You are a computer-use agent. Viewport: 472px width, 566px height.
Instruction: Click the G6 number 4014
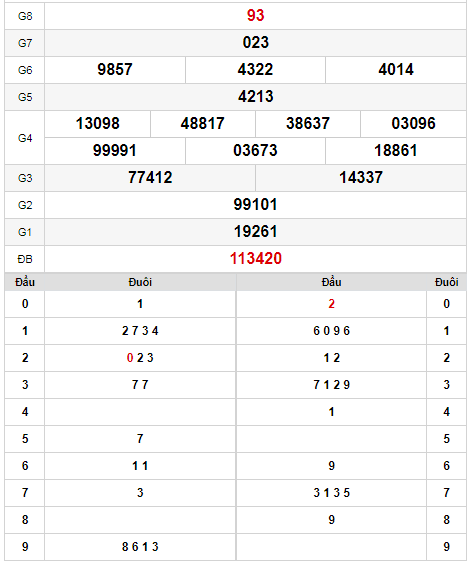(x=396, y=70)
